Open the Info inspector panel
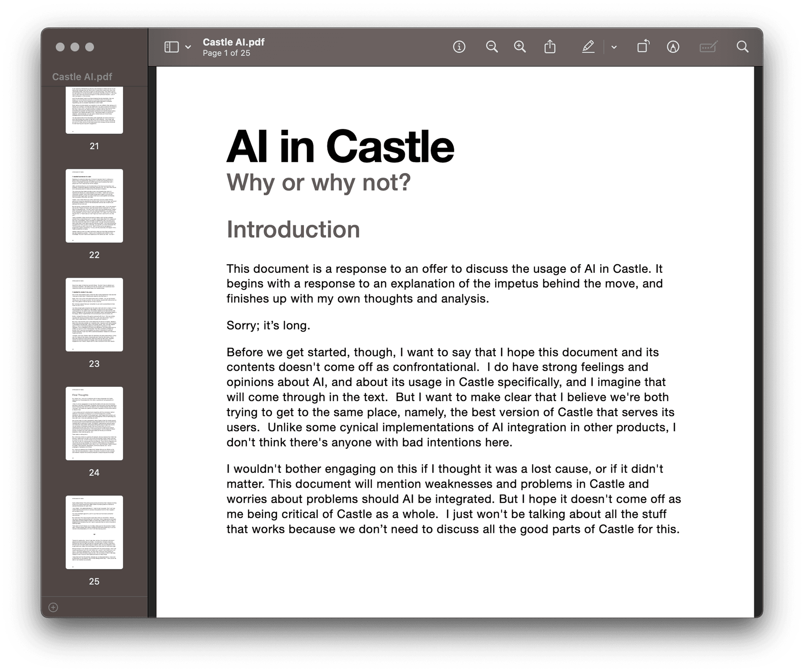The image size is (804, 672). coord(459,47)
